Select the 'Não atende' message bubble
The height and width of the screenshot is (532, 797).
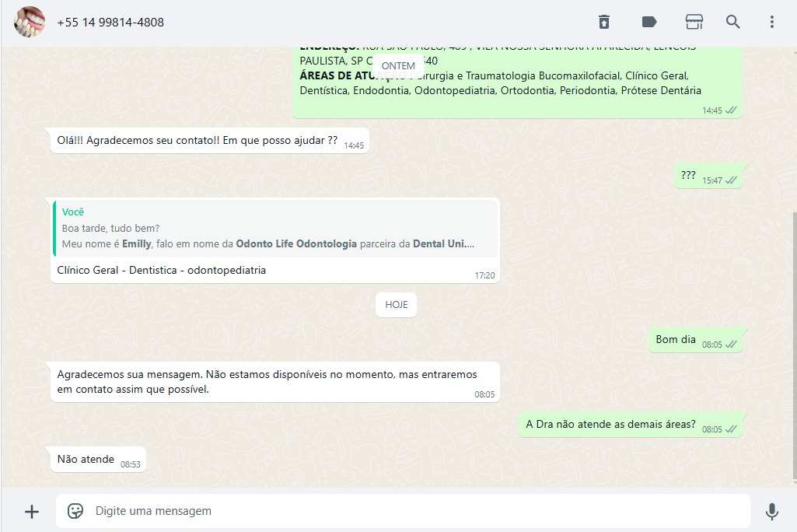86,460
